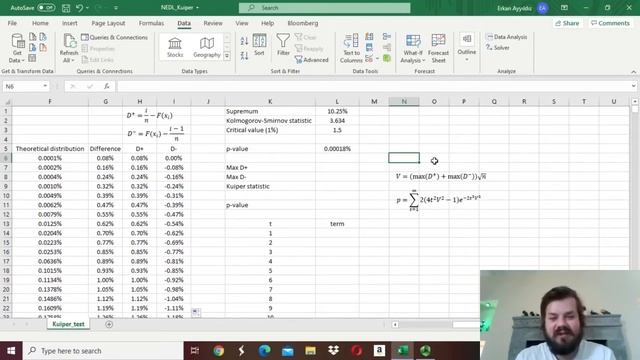The width and height of the screenshot is (640, 360).
Task: Open the File menu
Action: tap(12, 23)
